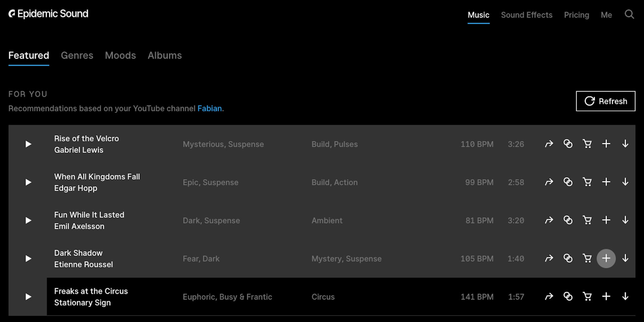Open the Fabian YouTube channel link
Viewport: 644px width, 322px height.
coord(209,108)
